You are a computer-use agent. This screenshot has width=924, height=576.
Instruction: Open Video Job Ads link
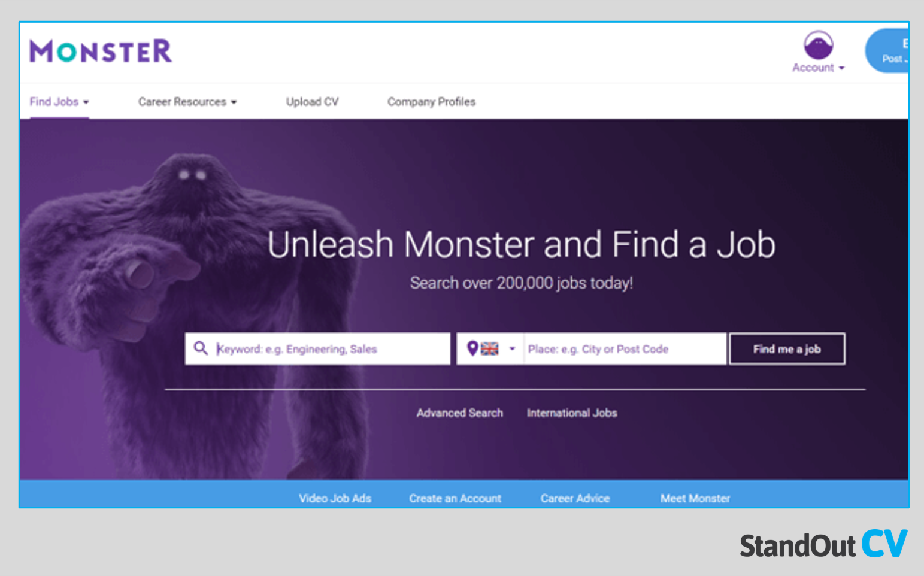click(x=335, y=498)
